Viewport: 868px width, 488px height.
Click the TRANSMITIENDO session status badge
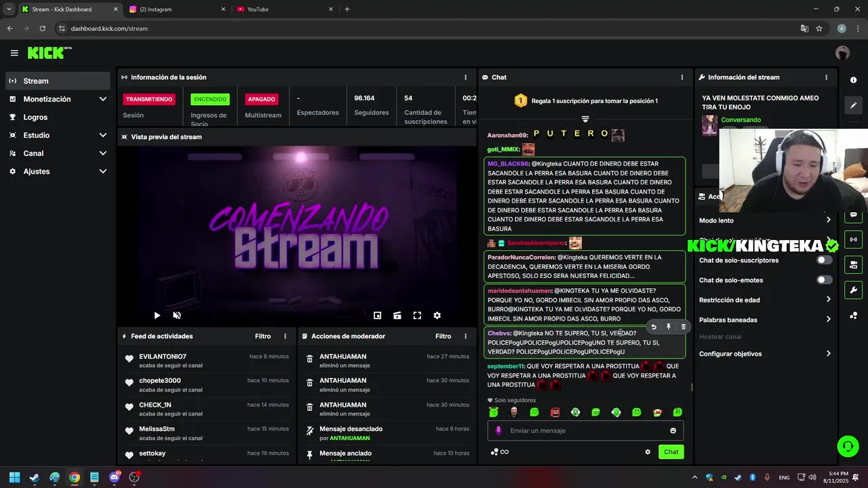(149, 99)
